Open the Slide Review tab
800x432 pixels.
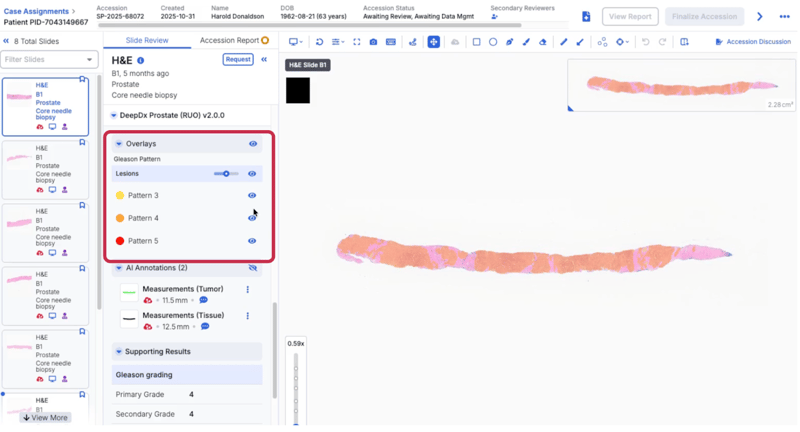pos(147,41)
